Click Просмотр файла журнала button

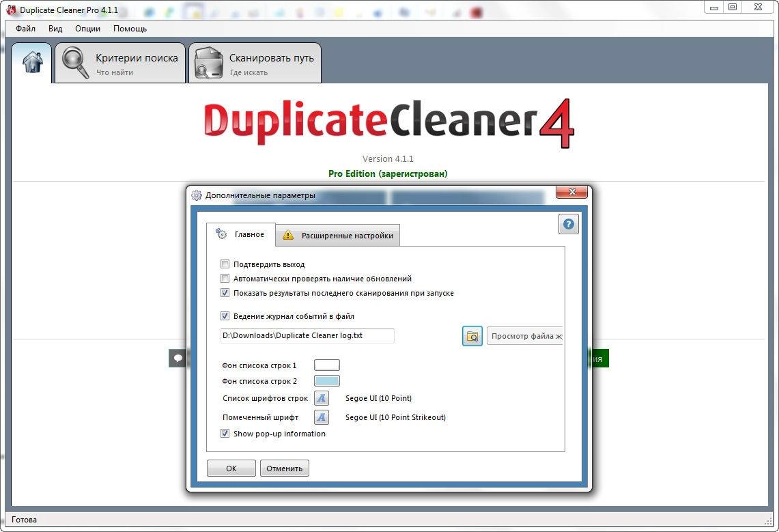point(524,336)
